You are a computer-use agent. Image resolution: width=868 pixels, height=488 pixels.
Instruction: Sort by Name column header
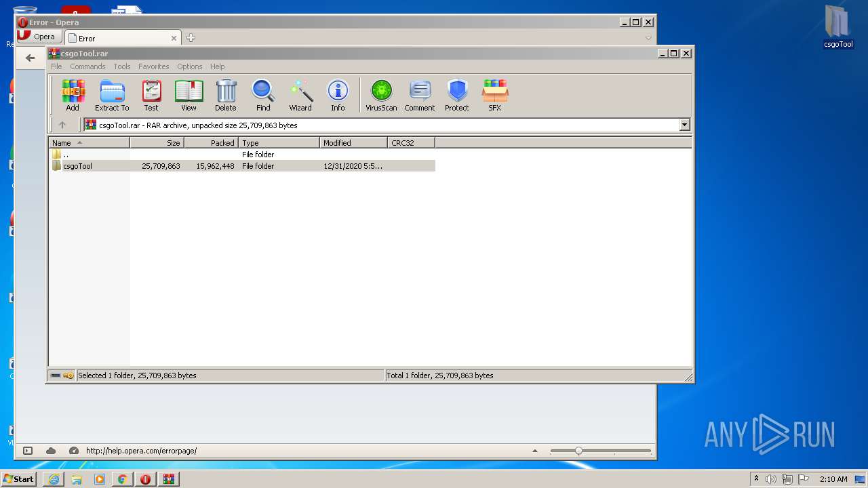tap(89, 143)
